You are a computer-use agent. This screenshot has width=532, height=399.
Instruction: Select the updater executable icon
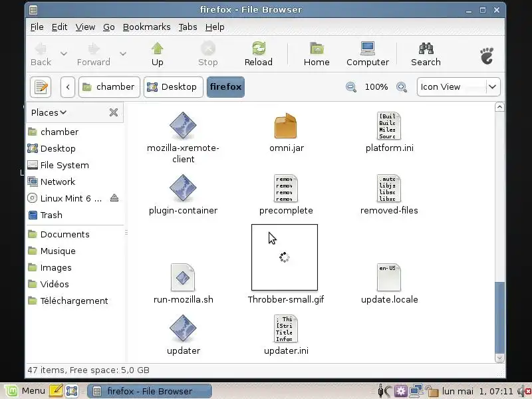(x=183, y=329)
